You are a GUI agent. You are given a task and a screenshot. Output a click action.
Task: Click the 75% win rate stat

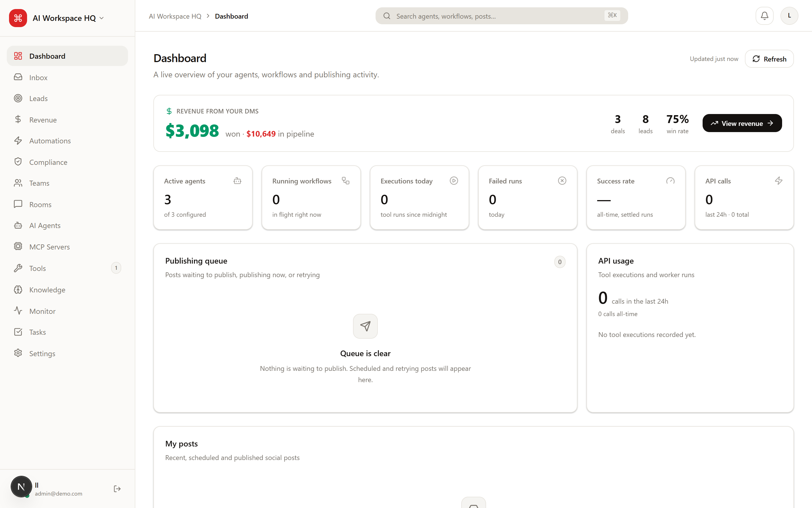pos(678,124)
